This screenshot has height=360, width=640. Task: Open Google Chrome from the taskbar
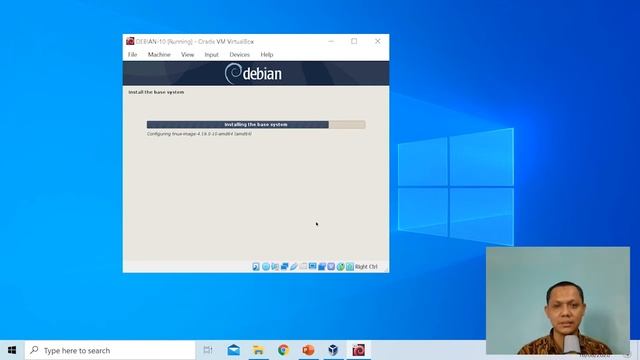tap(283, 350)
